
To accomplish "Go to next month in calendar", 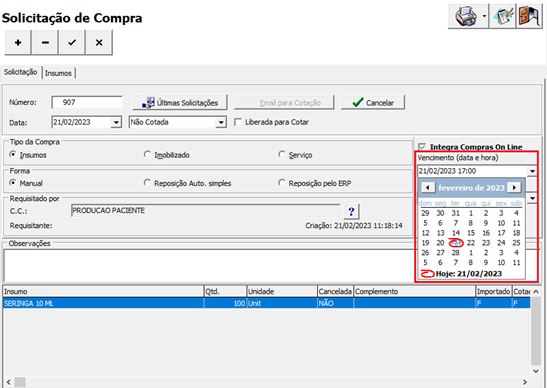I will tap(514, 188).
